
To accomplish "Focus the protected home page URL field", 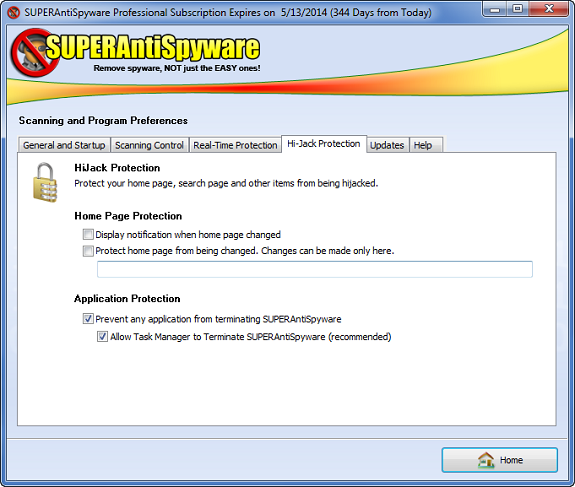I will coord(315,269).
